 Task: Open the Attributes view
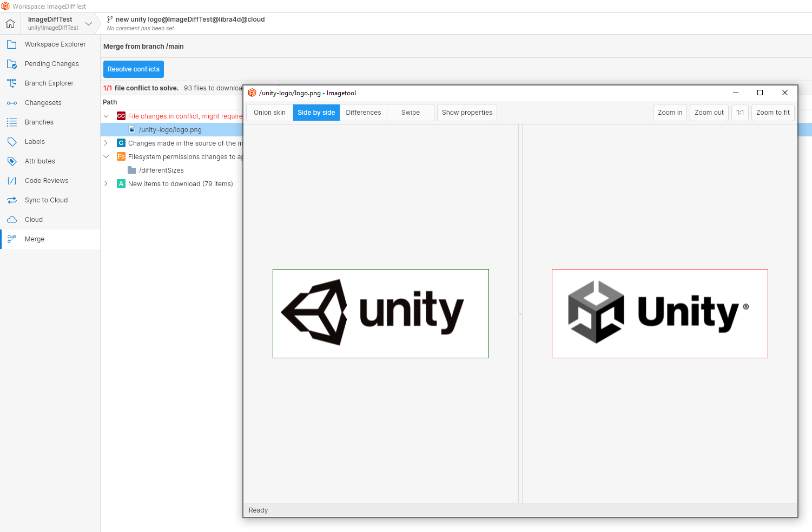coord(39,161)
